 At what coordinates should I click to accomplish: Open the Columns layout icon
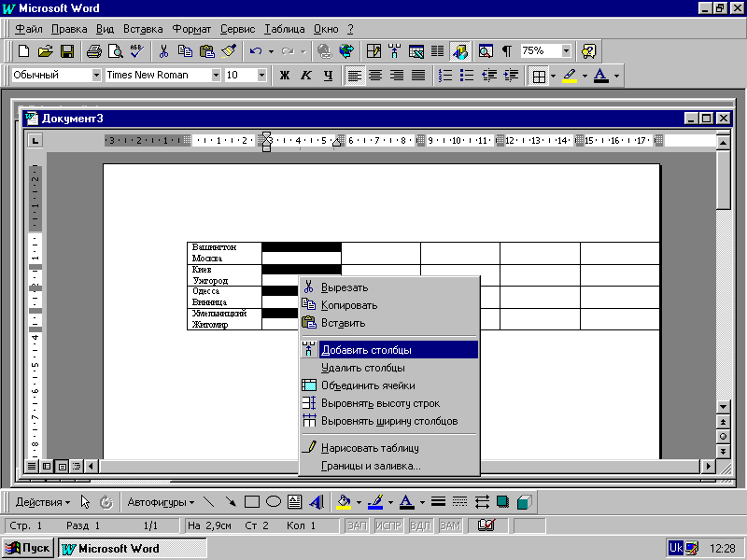(x=437, y=51)
